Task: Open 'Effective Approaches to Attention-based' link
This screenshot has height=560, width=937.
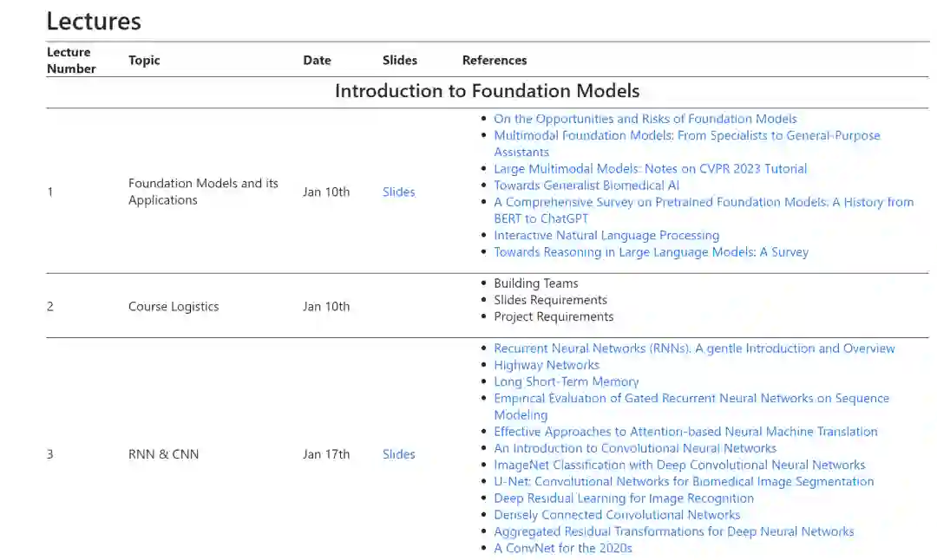Action: pyautogui.click(x=685, y=432)
